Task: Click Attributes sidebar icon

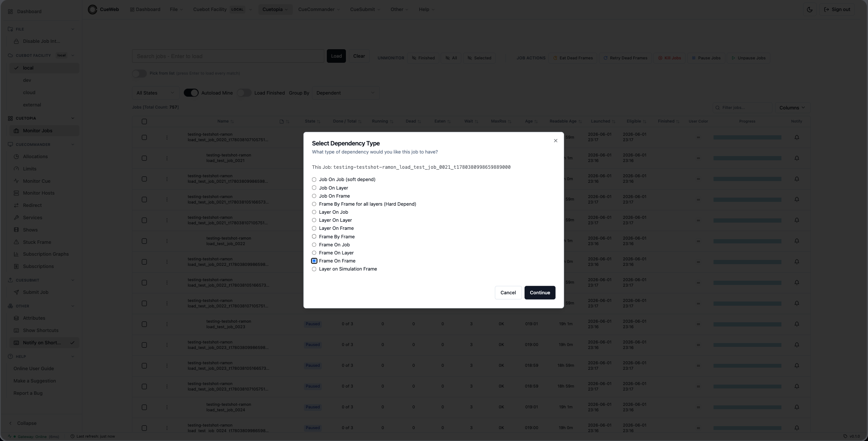Action: (16, 318)
